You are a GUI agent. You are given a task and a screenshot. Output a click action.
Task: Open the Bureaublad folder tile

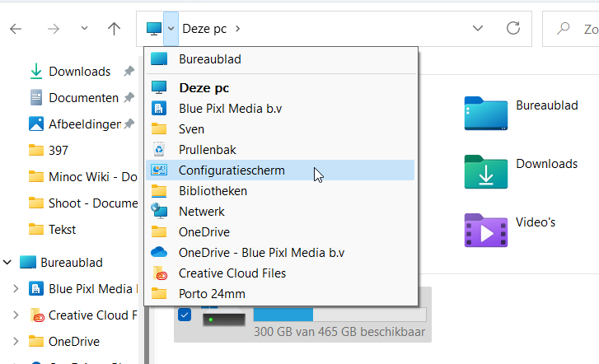point(521,114)
